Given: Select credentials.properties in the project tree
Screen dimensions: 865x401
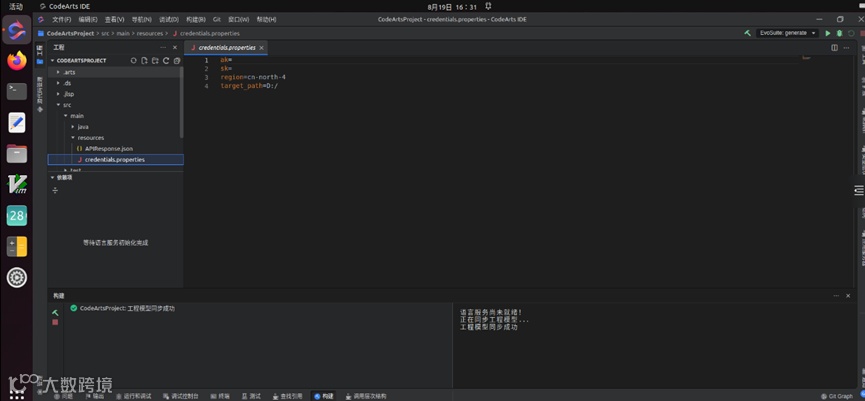Looking at the screenshot, I should (115, 159).
